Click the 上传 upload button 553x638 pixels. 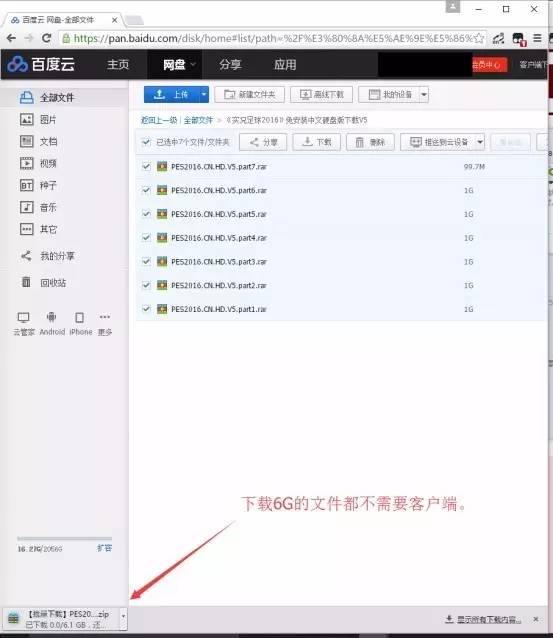point(172,94)
